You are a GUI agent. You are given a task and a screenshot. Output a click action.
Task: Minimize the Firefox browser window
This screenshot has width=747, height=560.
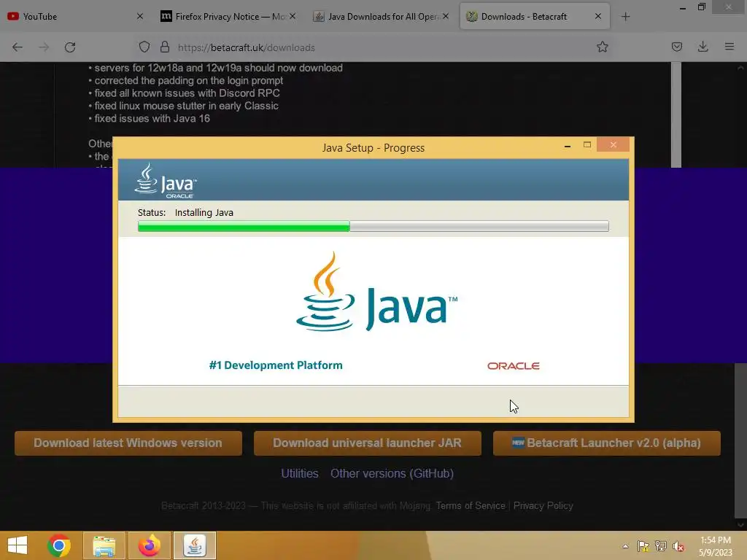682,7
